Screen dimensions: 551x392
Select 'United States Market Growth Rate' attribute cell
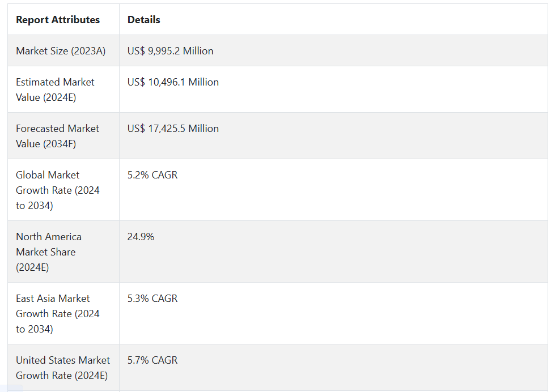62,368
